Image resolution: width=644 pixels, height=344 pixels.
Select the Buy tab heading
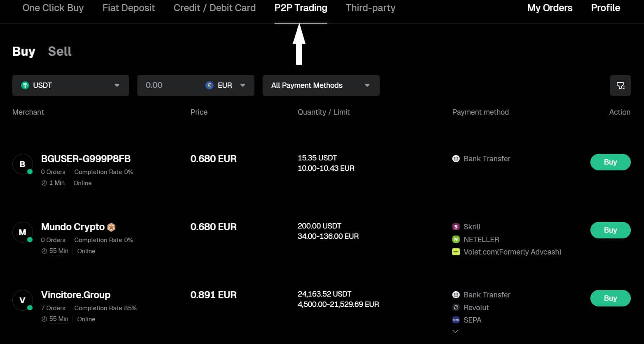tap(24, 51)
